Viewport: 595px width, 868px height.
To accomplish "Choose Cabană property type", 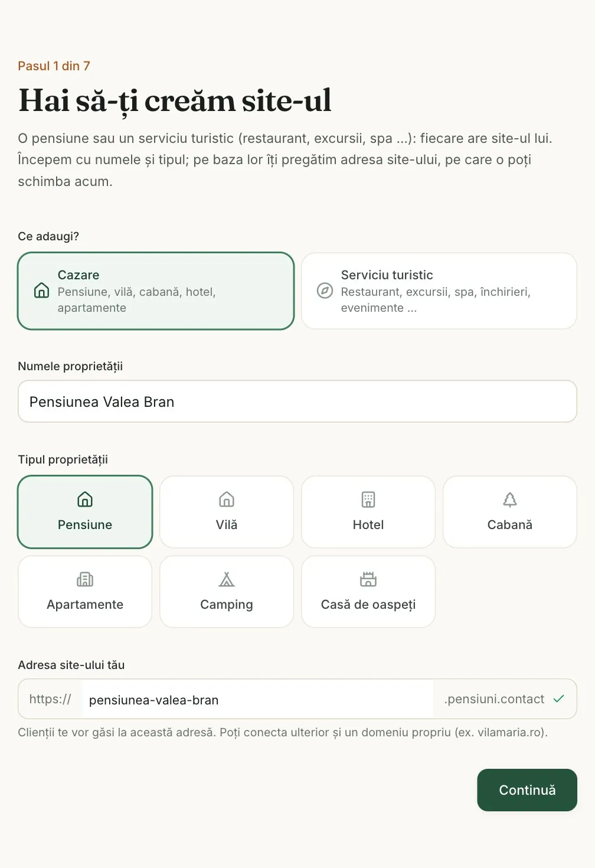I will point(510,512).
